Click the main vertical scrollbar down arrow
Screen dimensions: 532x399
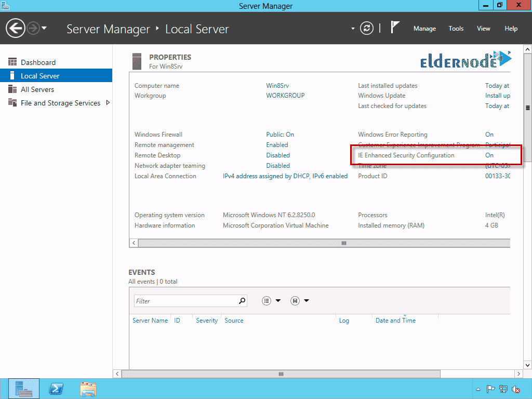point(528,365)
